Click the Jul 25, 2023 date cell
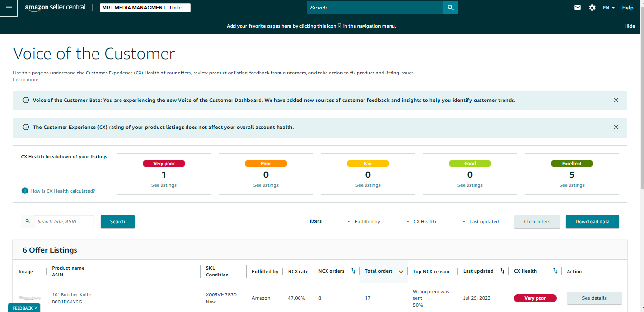 tap(477, 298)
